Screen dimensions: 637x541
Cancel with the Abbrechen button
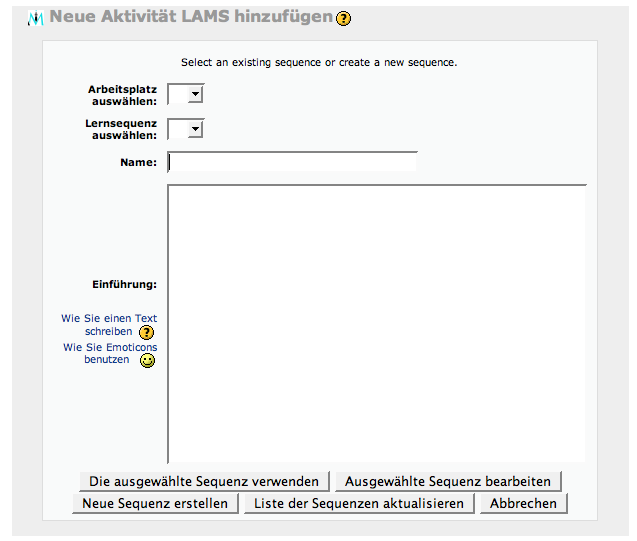pyautogui.click(x=523, y=503)
